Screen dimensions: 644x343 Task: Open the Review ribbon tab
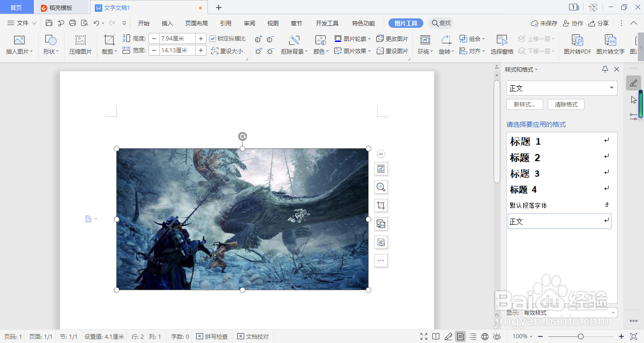[249, 23]
